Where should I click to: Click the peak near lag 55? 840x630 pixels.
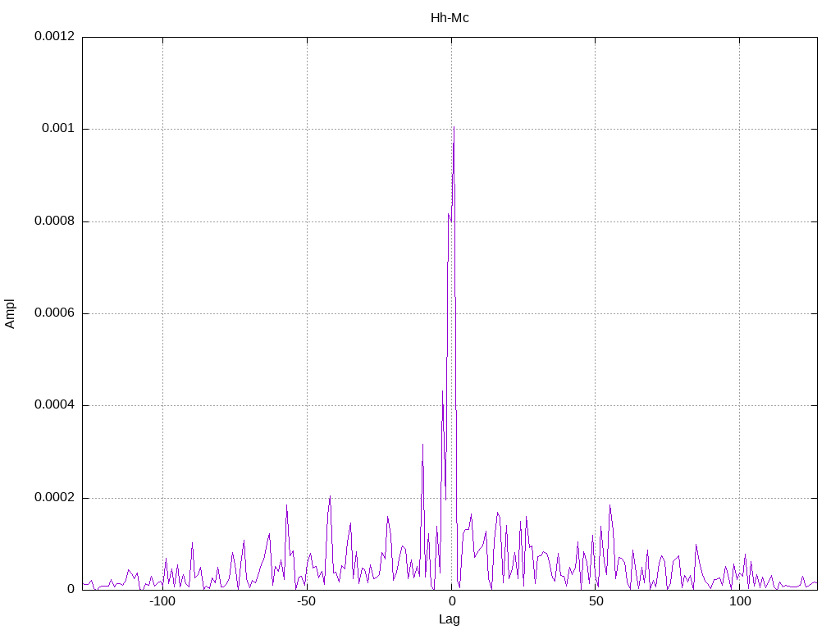[609, 505]
